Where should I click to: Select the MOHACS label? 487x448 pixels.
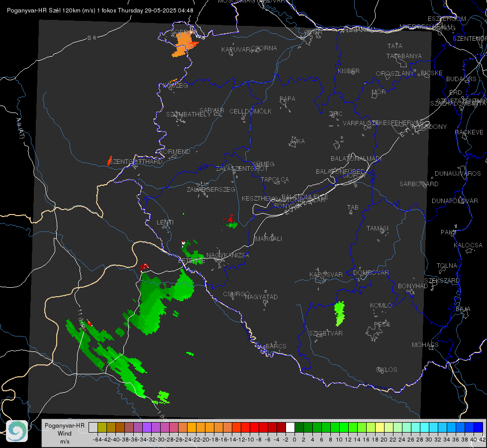(x=425, y=345)
